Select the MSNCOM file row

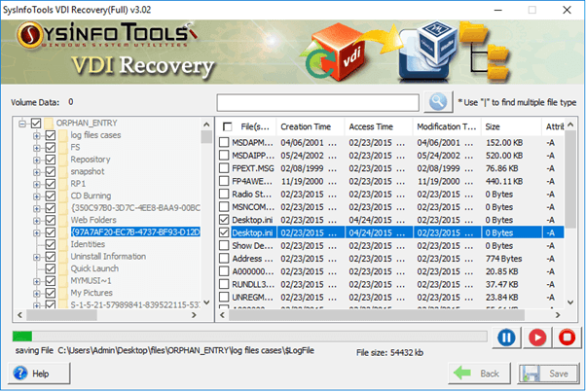(391, 207)
